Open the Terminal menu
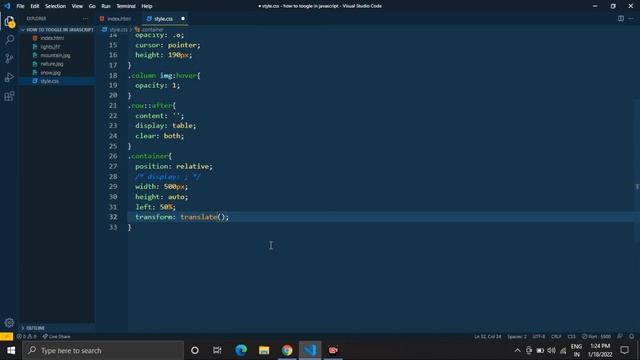 click(x=126, y=6)
